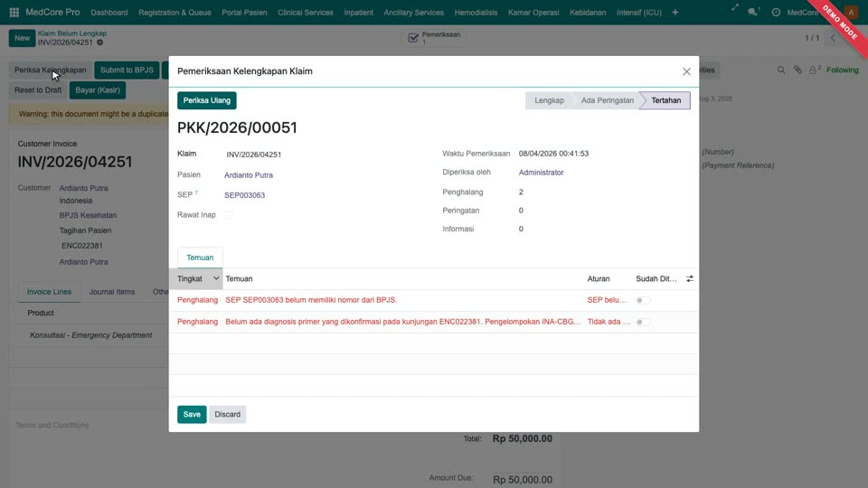The width and height of the screenshot is (868, 488).
Task: Click Penghalang count value 2
Action: (521, 192)
